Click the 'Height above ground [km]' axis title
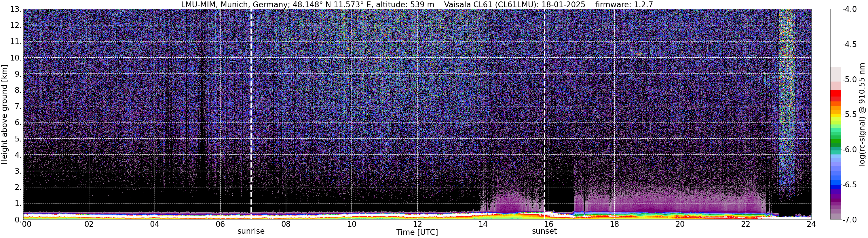868x238 pixels. pos(4,114)
